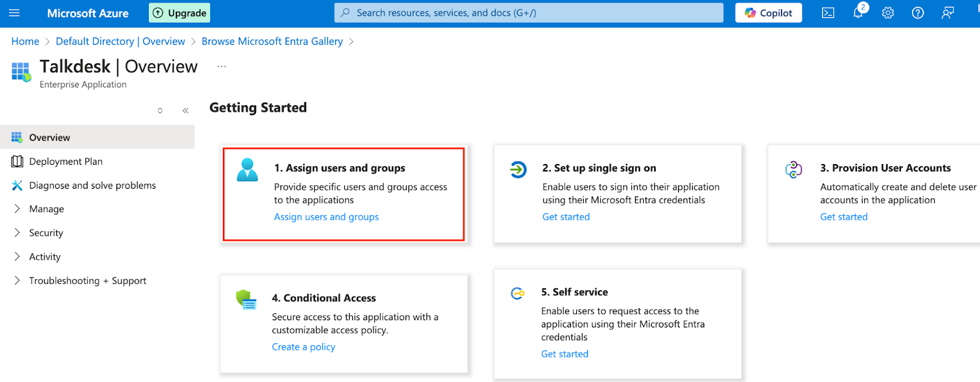Expand Troubleshooting + Support chevron
Image resolution: width=980 pixels, height=382 pixels.
17,280
